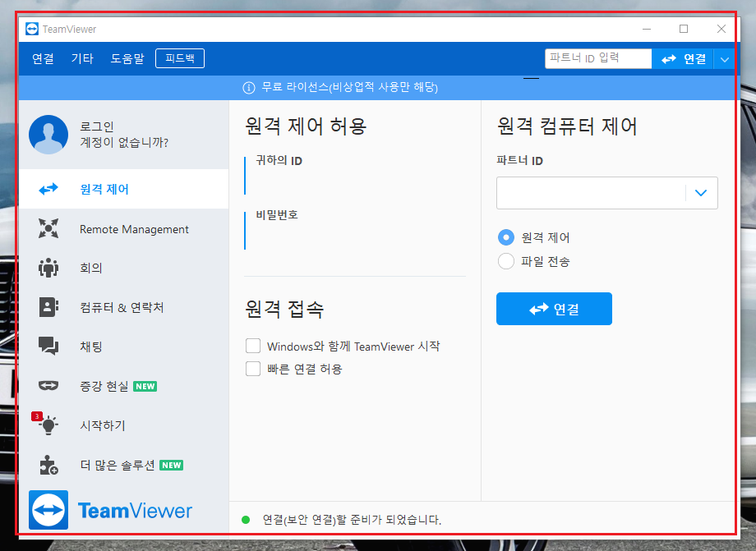Click the 계정이 없습니까? link

124,143
